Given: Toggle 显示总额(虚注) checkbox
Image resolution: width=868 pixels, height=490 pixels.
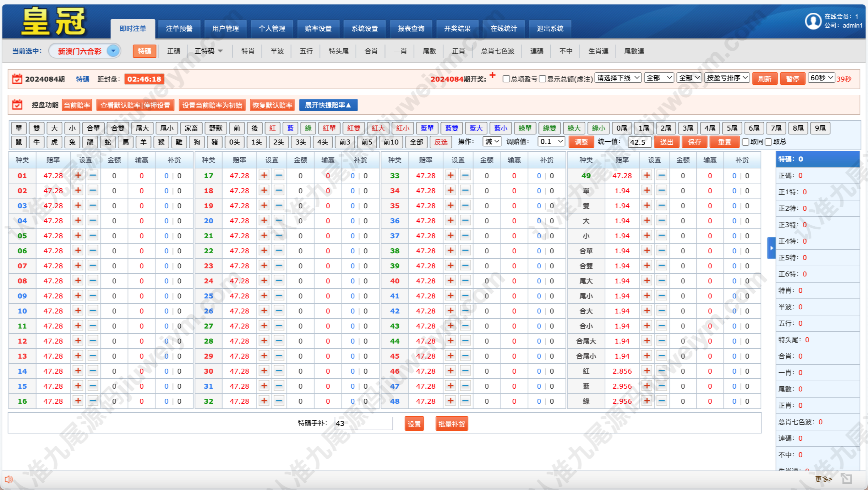Looking at the screenshot, I should [x=542, y=79].
